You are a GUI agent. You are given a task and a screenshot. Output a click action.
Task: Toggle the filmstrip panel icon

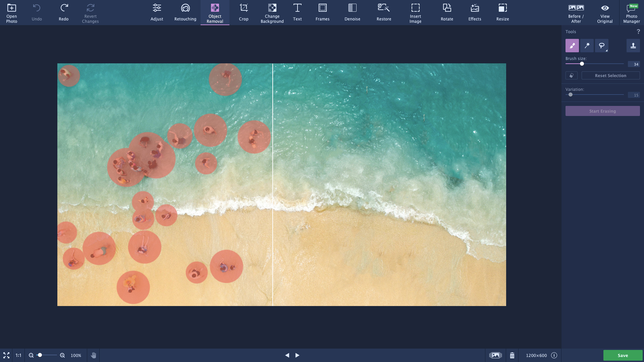495,355
